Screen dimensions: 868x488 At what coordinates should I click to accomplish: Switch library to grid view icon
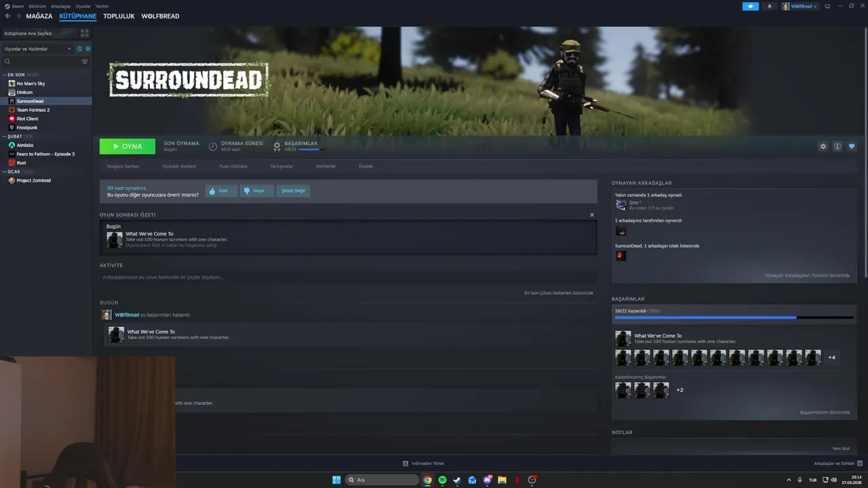point(85,33)
